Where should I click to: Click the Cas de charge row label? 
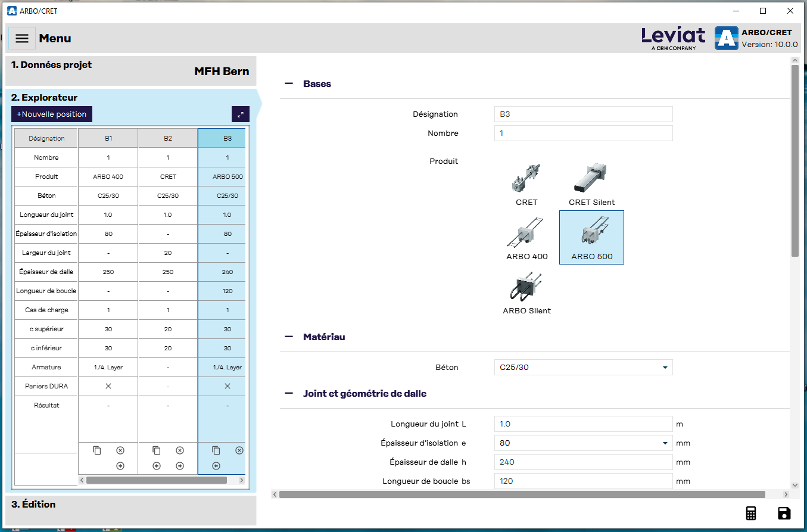(46, 310)
